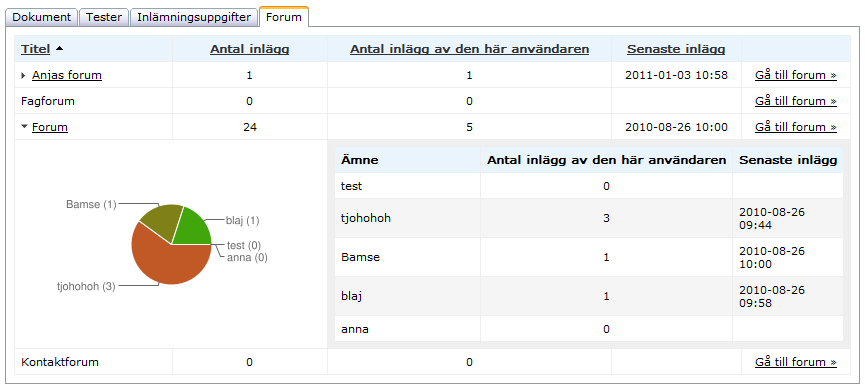Select the Inlämningsuppgifter tab
865x388 pixels.
pyautogui.click(x=194, y=17)
